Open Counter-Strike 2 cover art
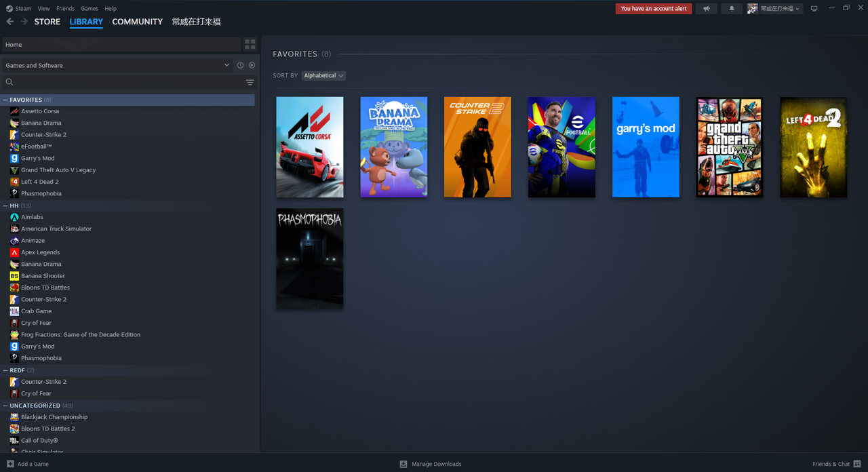 477,147
